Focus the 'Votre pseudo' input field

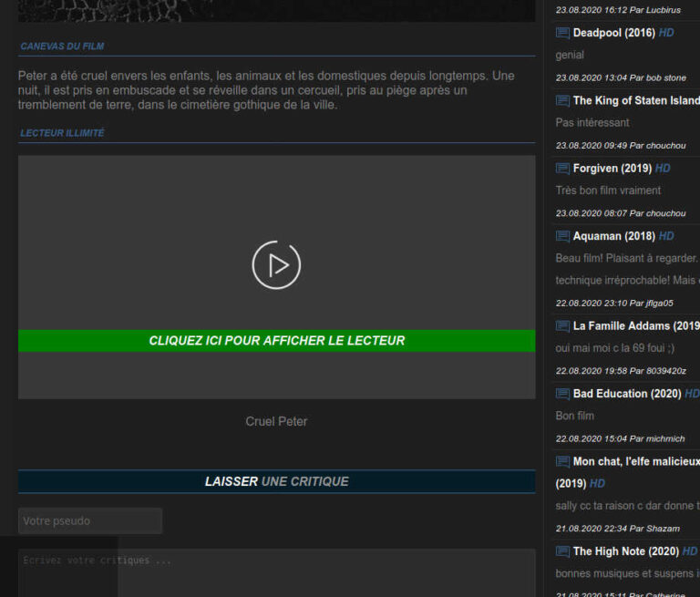point(90,521)
